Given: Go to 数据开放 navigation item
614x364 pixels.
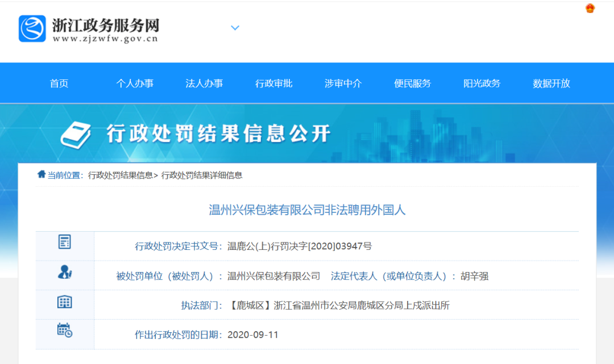Looking at the screenshot, I should click(x=551, y=83).
